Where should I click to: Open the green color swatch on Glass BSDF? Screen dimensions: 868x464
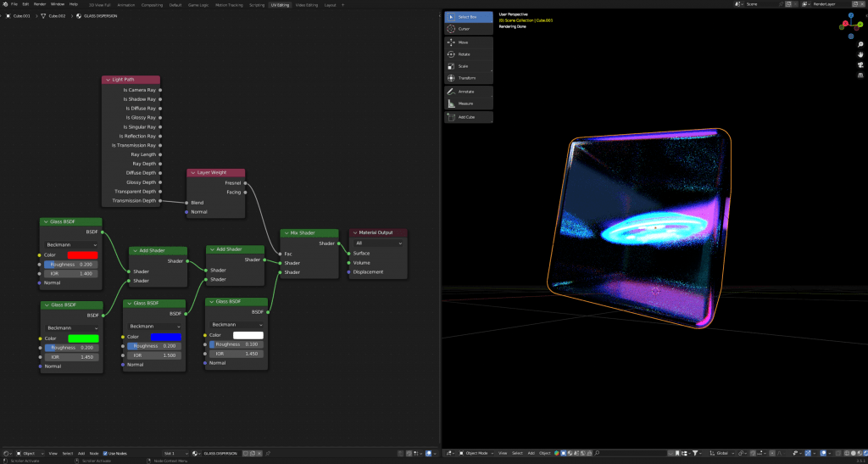coord(82,338)
